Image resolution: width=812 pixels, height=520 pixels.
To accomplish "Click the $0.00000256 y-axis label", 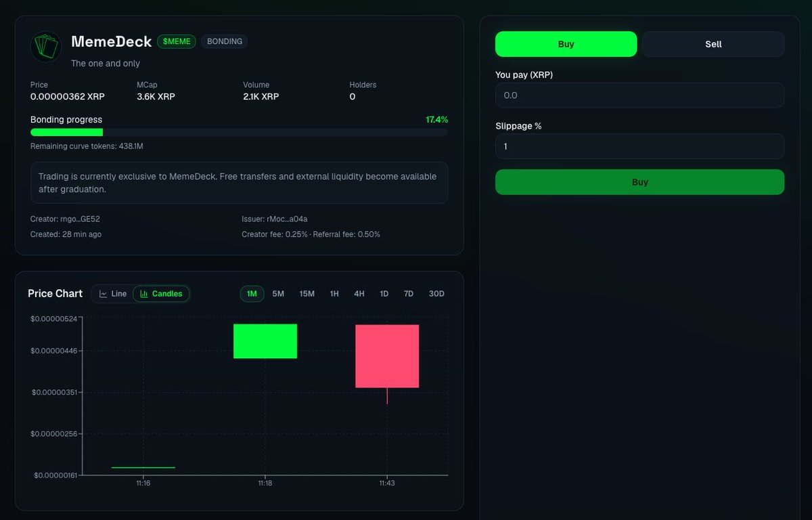I will (x=54, y=433).
